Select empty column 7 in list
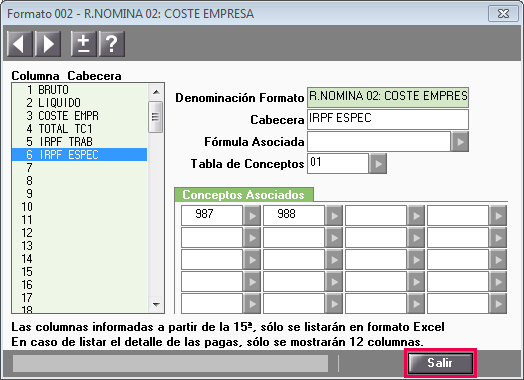Screen dimensions: 524x380 [80, 167]
